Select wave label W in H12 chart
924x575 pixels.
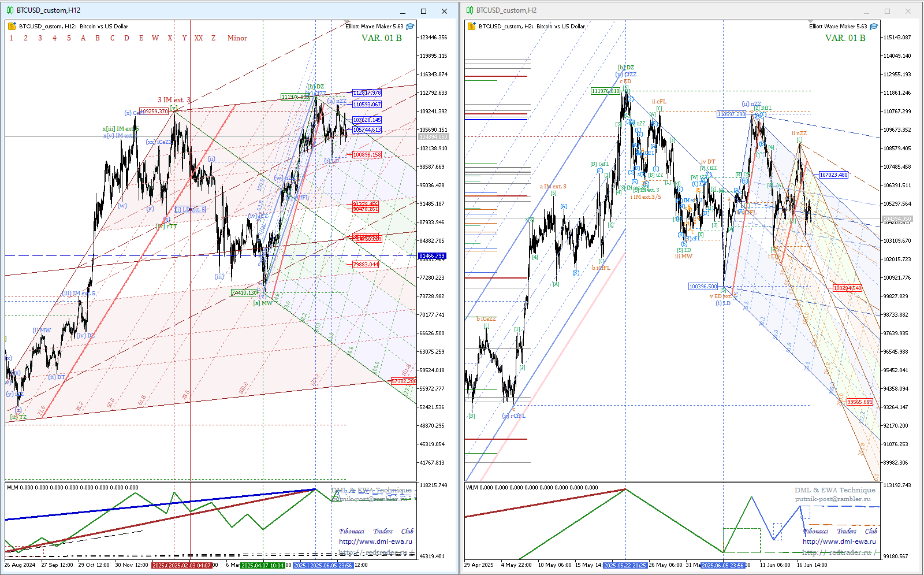pos(155,38)
